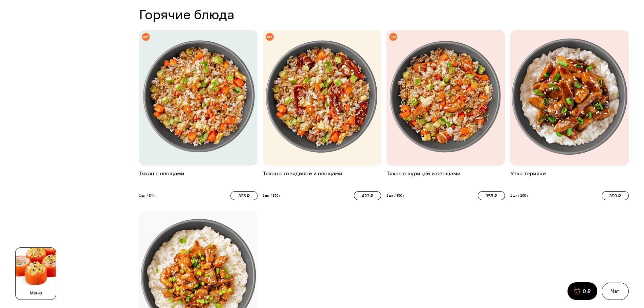Open the cart basket icon
This screenshot has height=308, width=644.
click(577, 291)
